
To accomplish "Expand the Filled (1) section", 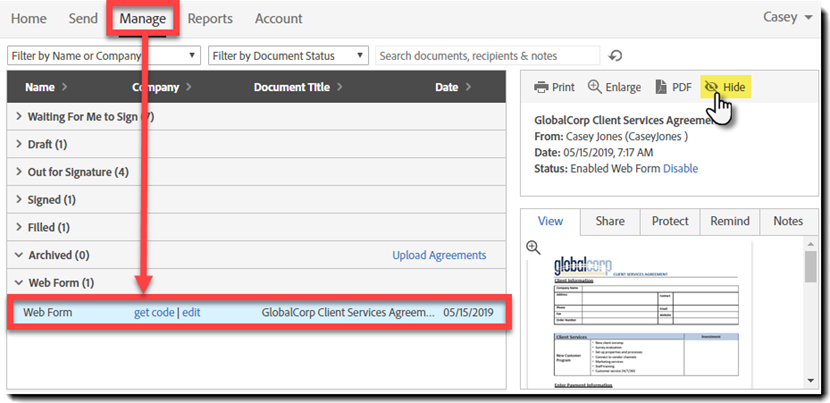I will pos(256,227).
